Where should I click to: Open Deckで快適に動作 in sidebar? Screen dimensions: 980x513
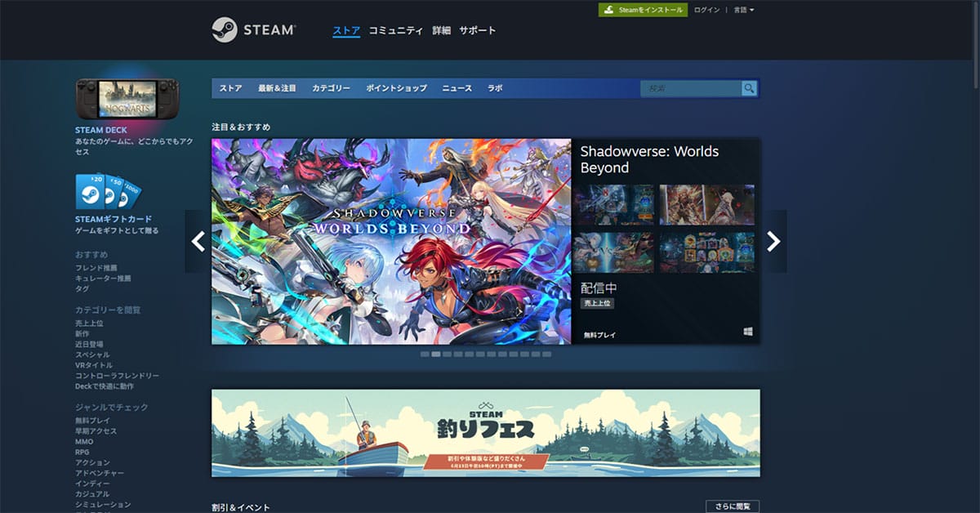[x=105, y=386]
